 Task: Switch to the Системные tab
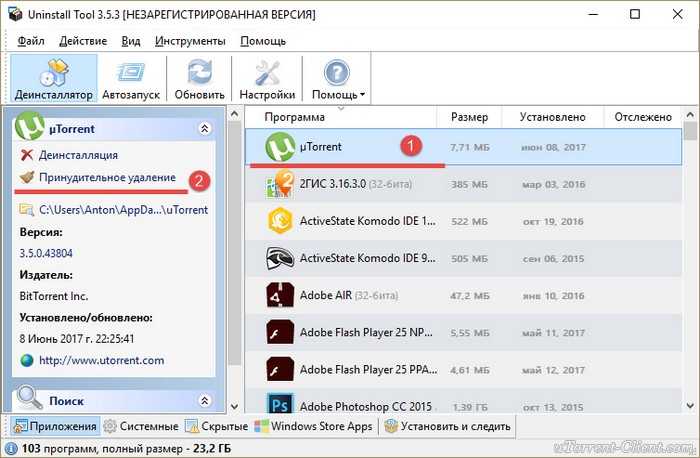pyautogui.click(x=141, y=426)
